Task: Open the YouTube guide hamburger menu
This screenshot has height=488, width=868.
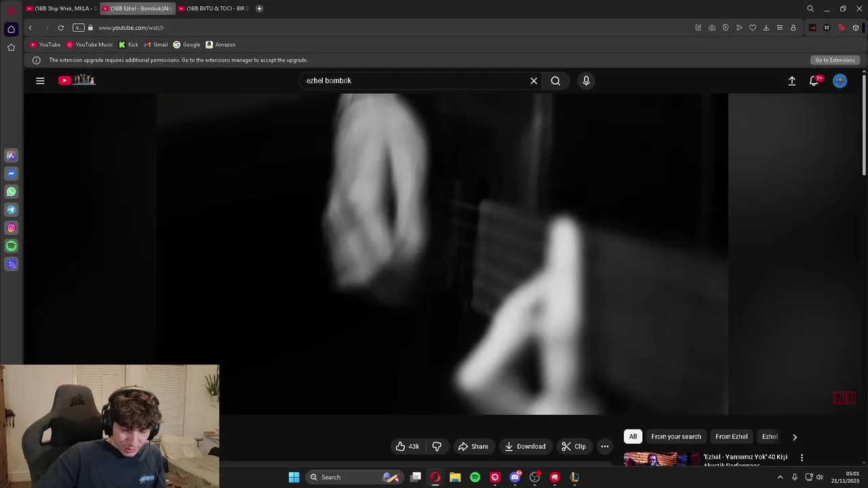Action: click(40, 81)
